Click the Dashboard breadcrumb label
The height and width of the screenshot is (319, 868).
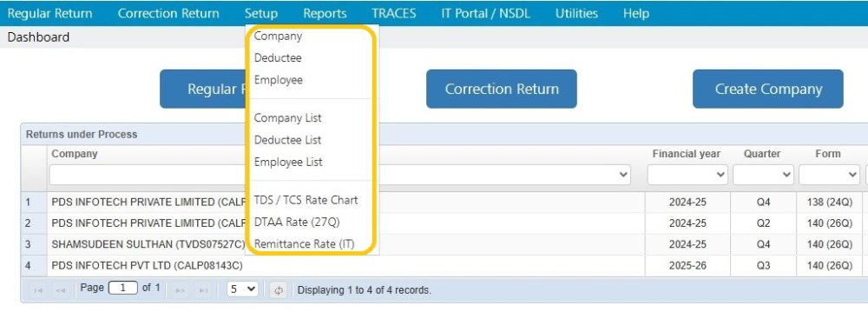pos(38,37)
